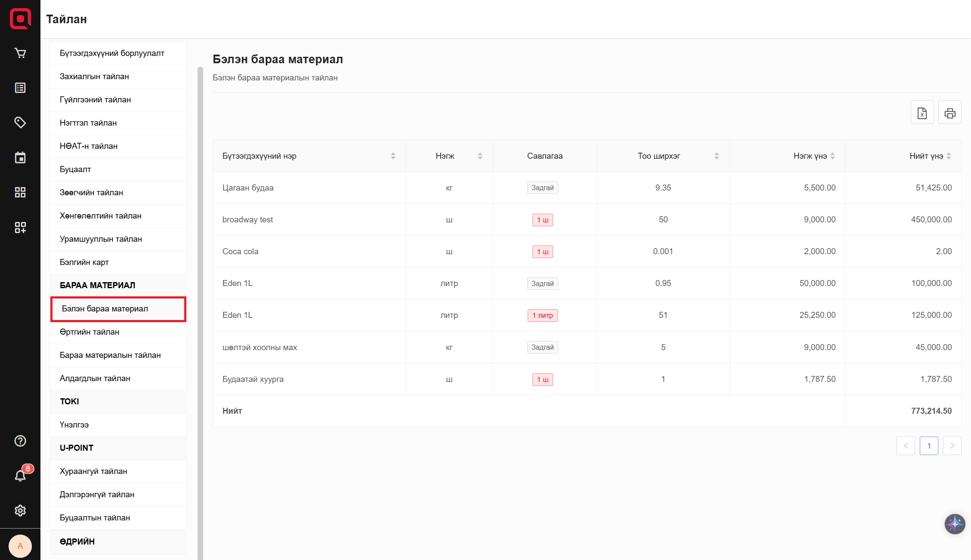Click the list report sidebar icon
971x560 pixels.
20,88
